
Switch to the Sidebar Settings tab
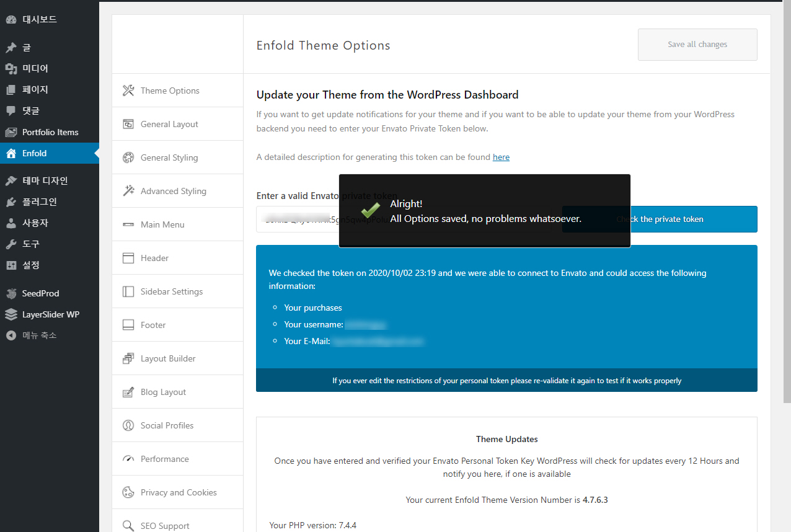point(177,291)
